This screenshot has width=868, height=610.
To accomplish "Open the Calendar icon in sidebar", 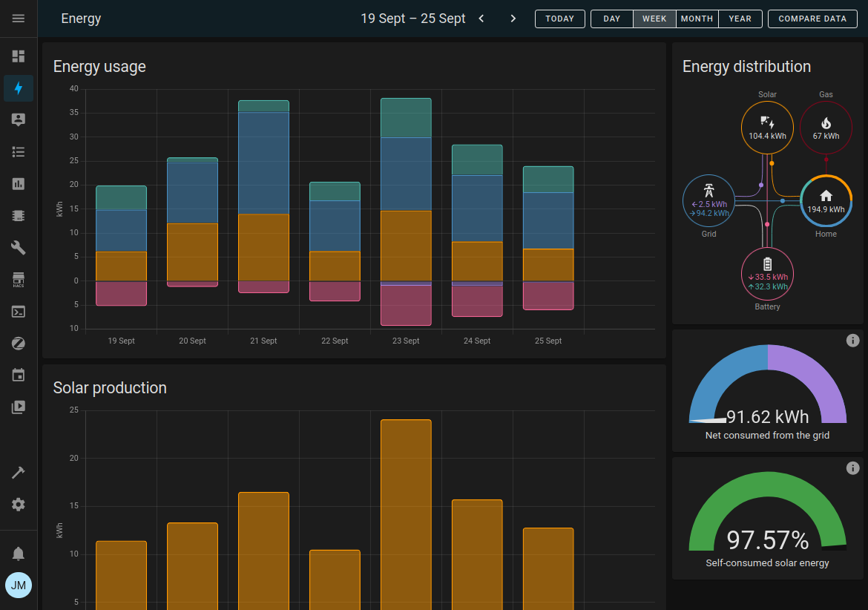I will tap(19, 375).
